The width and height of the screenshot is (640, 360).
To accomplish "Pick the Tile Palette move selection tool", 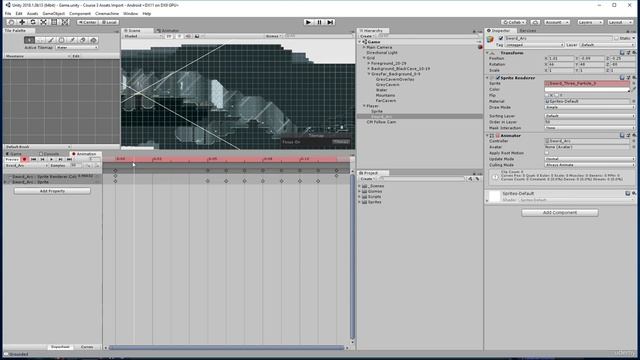I will point(40,40).
